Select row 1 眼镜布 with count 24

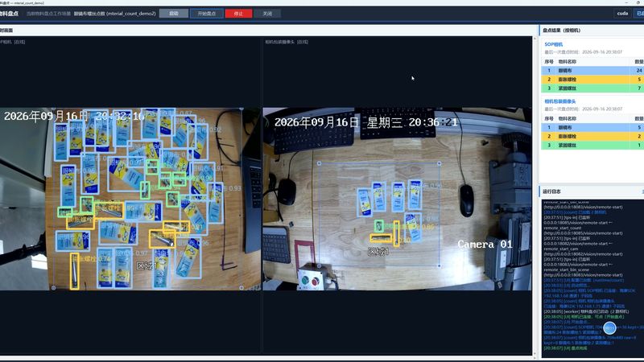(592, 71)
